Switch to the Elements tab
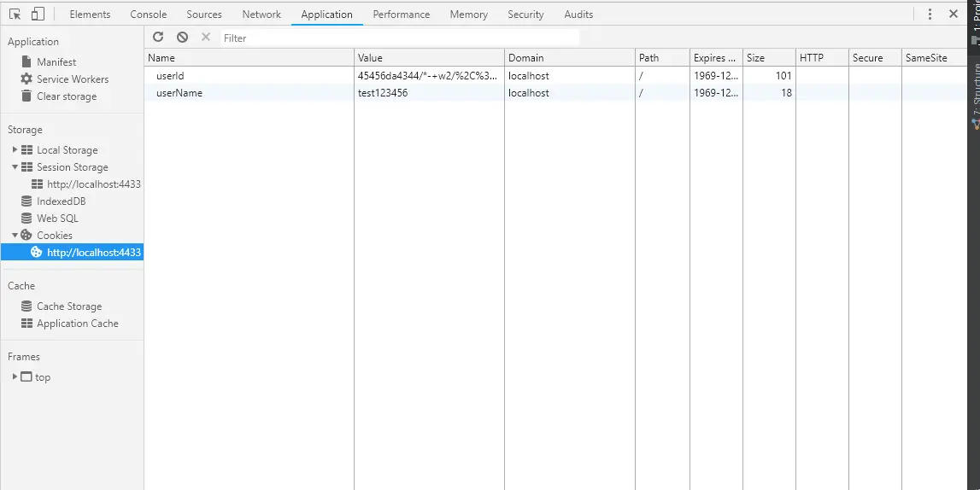Viewport: 980px width, 490px height. pos(90,14)
